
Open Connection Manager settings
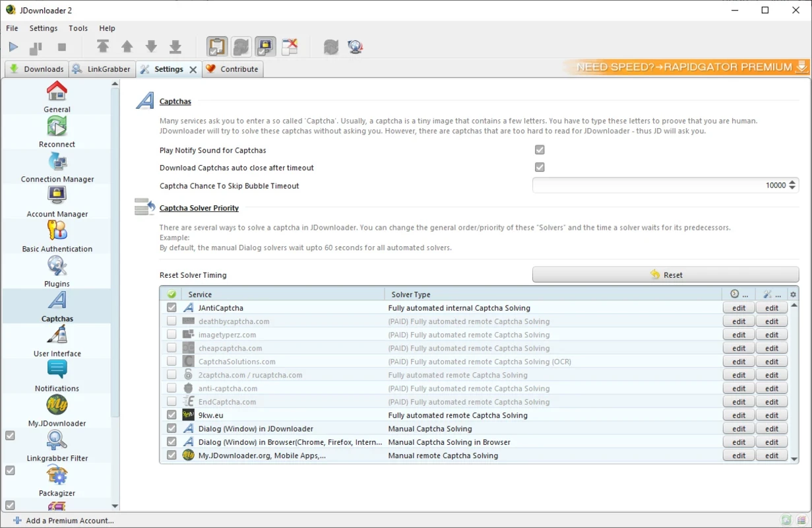(57, 167)
